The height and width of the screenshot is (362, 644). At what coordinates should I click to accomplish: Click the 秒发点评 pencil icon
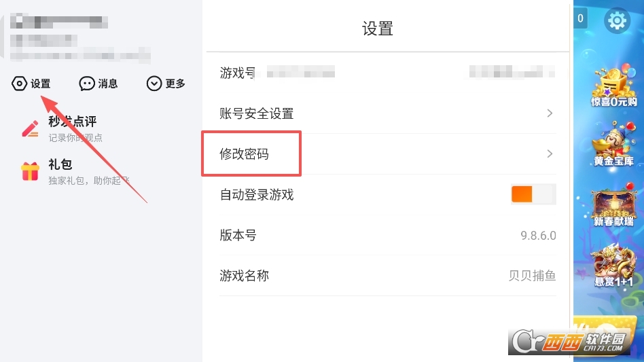(x=31, y=128)
